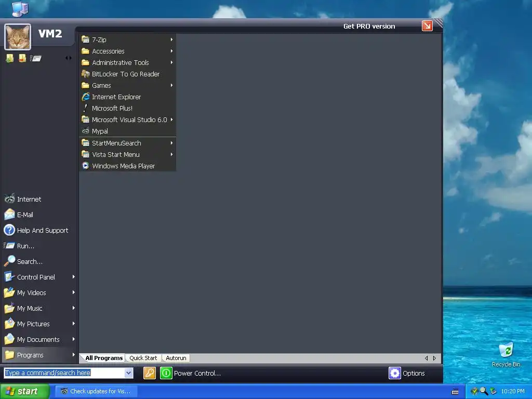Expand the 7-Zip submenu
Screen dimensions: 532x399
[x=127, y=39]
